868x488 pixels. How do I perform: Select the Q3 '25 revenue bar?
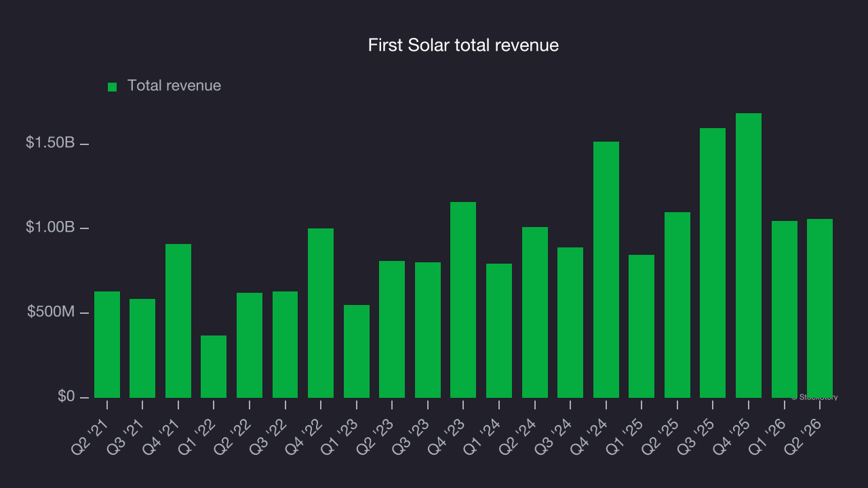coord(713,263)
